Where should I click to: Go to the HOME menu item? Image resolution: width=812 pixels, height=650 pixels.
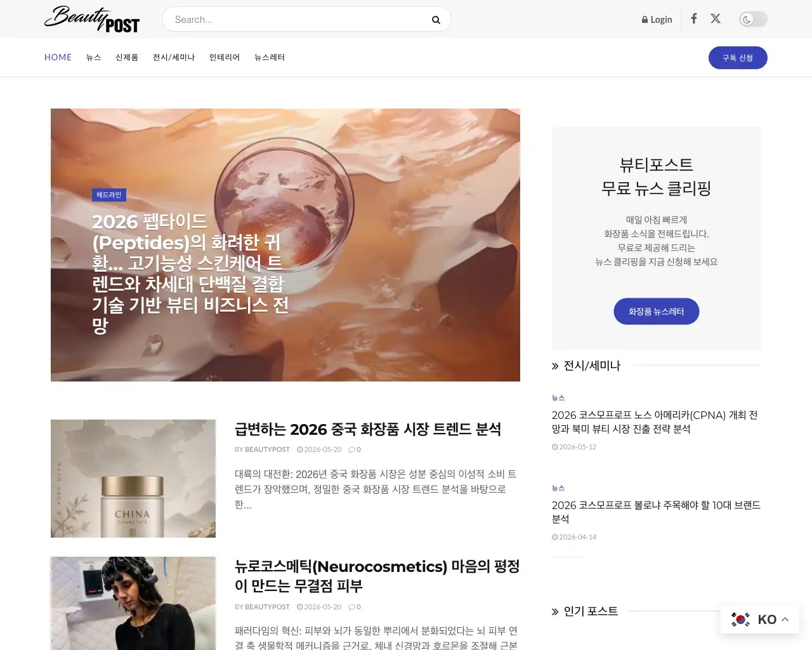[58, 57]
